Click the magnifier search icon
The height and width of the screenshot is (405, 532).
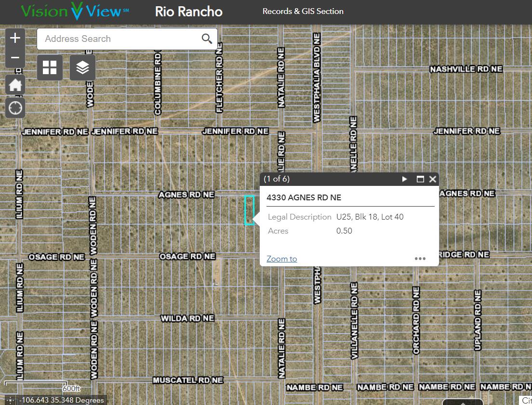point(207,39)
